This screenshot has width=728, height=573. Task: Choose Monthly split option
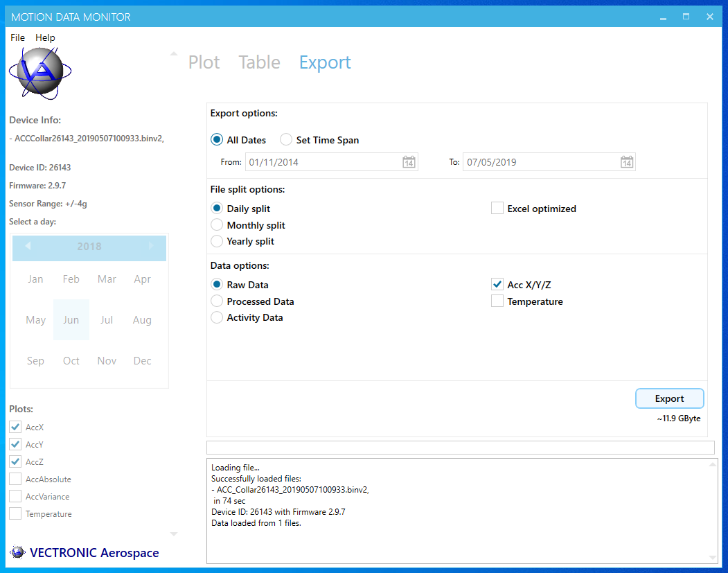(217, 225)
